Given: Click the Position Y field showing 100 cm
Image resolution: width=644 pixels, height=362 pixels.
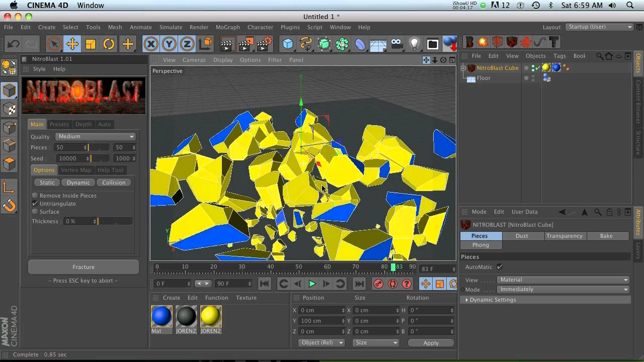Looking at the screenshot, I should click(x=321, y=321).
